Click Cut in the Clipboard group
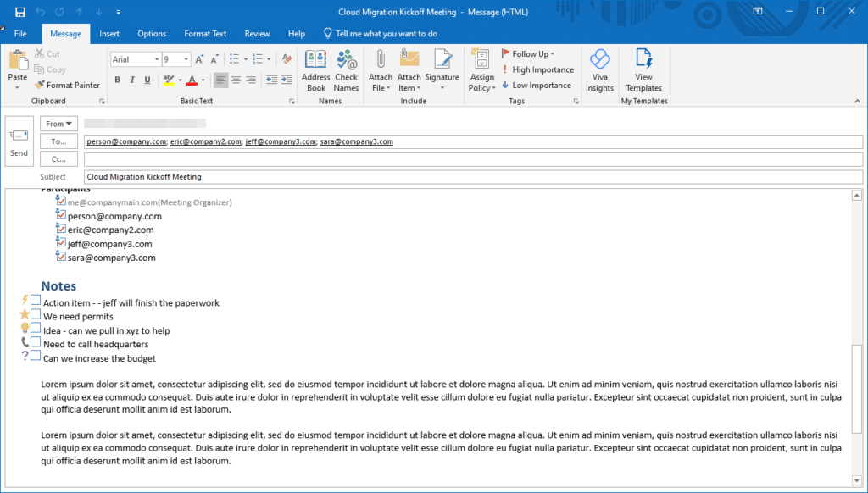This screenshot has width=868, height=493. coord(47,53)
